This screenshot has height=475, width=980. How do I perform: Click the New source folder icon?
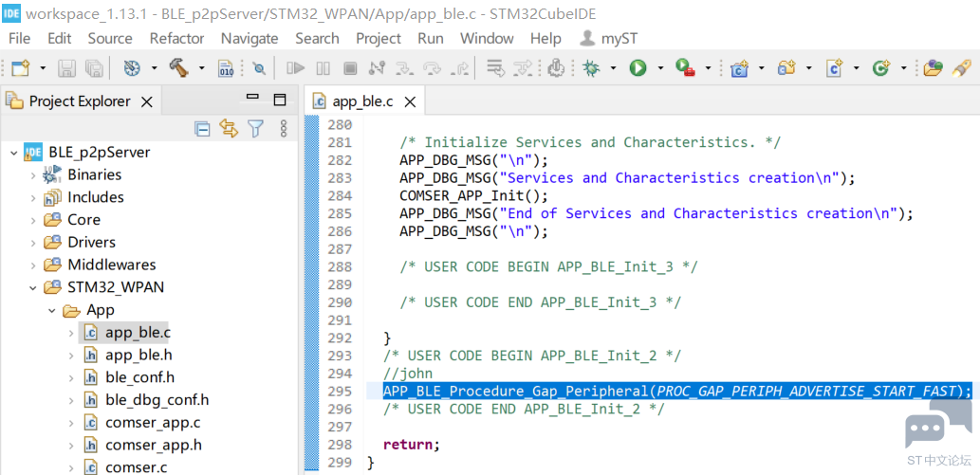[786, 68]
